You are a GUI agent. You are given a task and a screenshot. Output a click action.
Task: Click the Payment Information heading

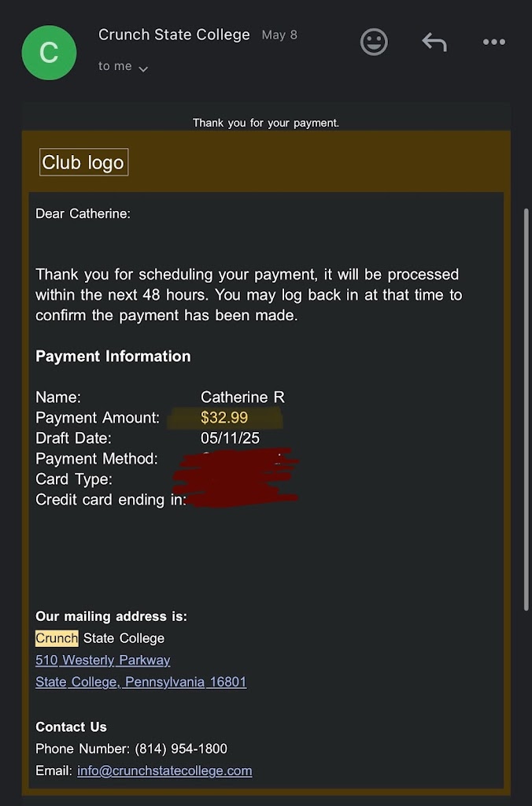pyautogui.click(x=113, y=356)
